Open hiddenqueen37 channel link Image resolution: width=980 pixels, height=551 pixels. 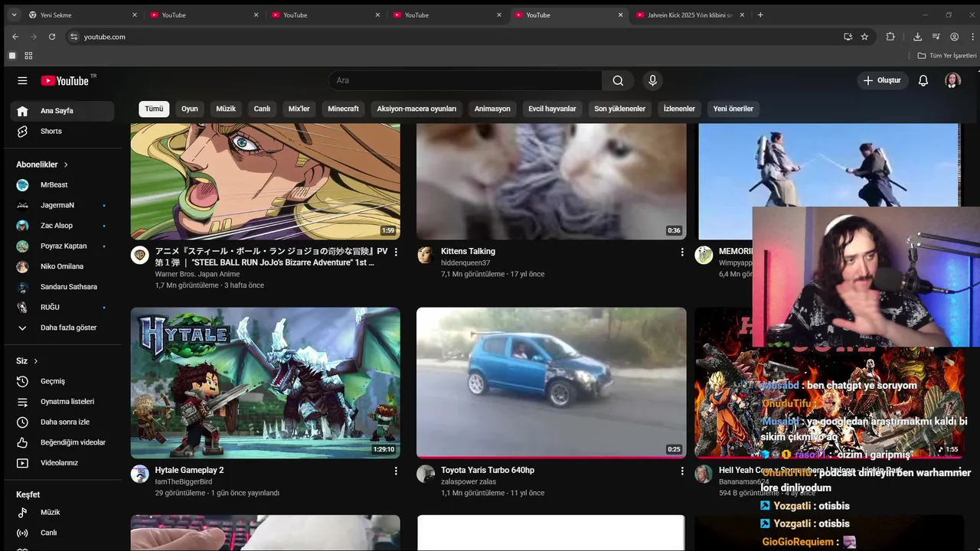(465, 263)
